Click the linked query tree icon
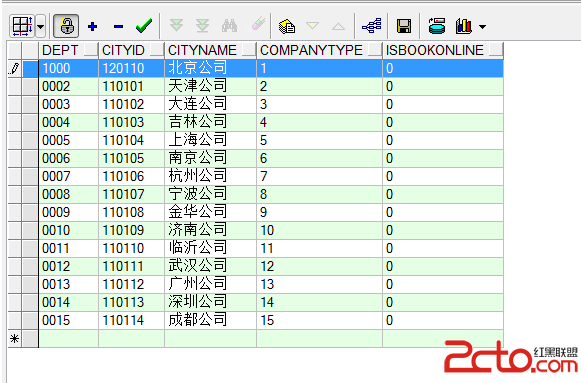 pos(372,26)
